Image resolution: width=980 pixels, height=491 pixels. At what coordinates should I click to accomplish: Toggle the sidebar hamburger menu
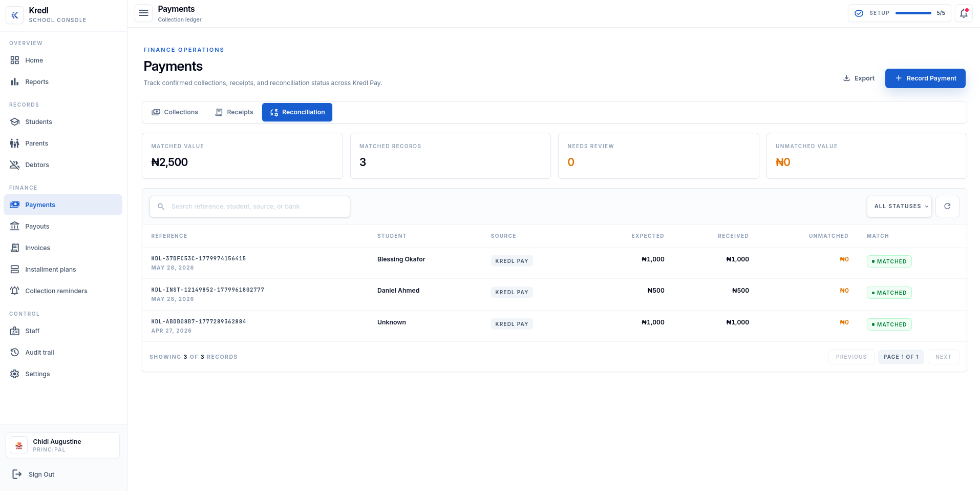click(x=144, y=13)
